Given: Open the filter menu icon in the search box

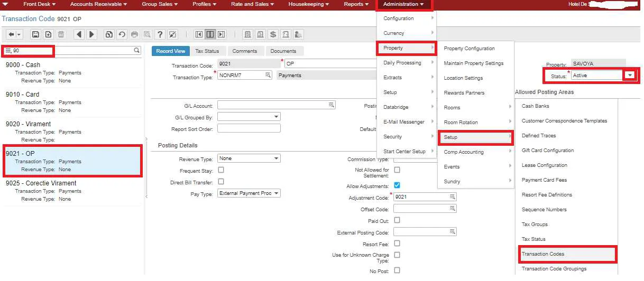Looking at the screenshot, I should click(x=8, y=51).
